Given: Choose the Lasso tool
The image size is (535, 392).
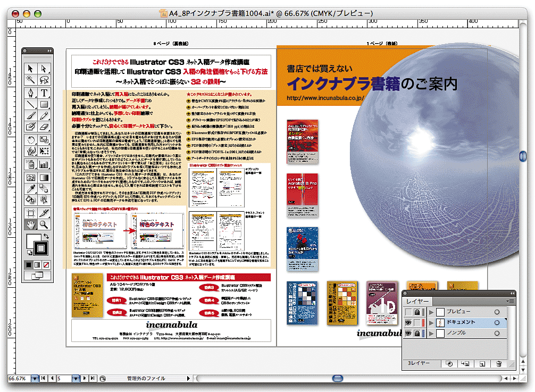Looking at the screenshot, I should pyautogui.click(x=44, y=79).
